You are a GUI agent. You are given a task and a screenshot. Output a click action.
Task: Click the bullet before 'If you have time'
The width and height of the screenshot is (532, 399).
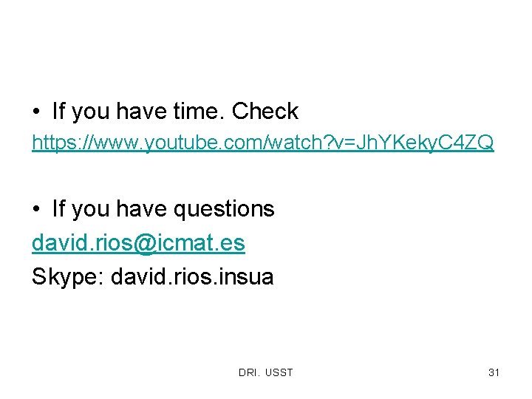(36, 112)
